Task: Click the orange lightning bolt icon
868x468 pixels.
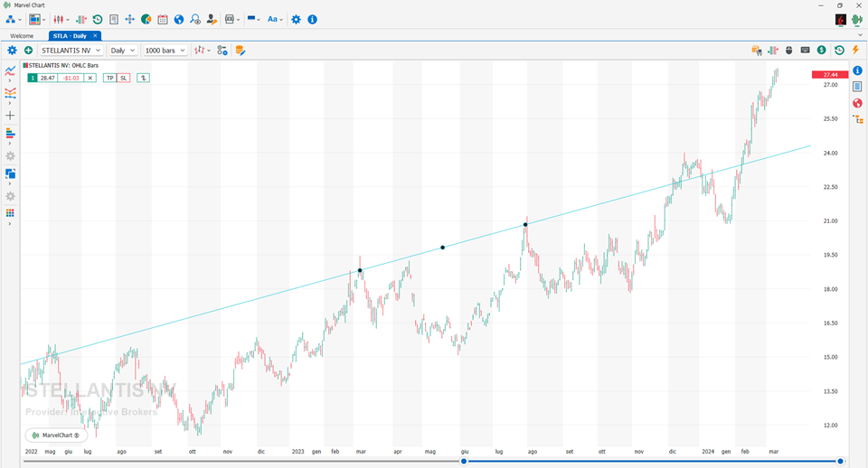Action: point(855,51)
